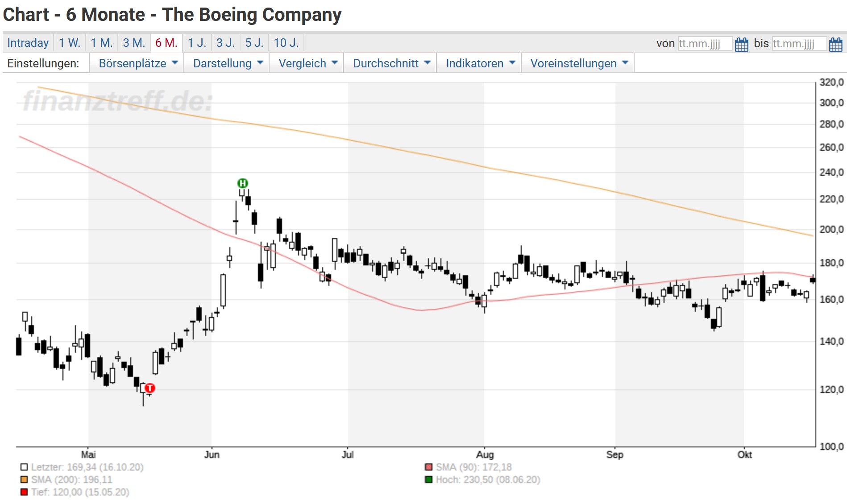Click the 'bis' date input field
This screenshot has height=504, width=847.
tap(799, 44)
